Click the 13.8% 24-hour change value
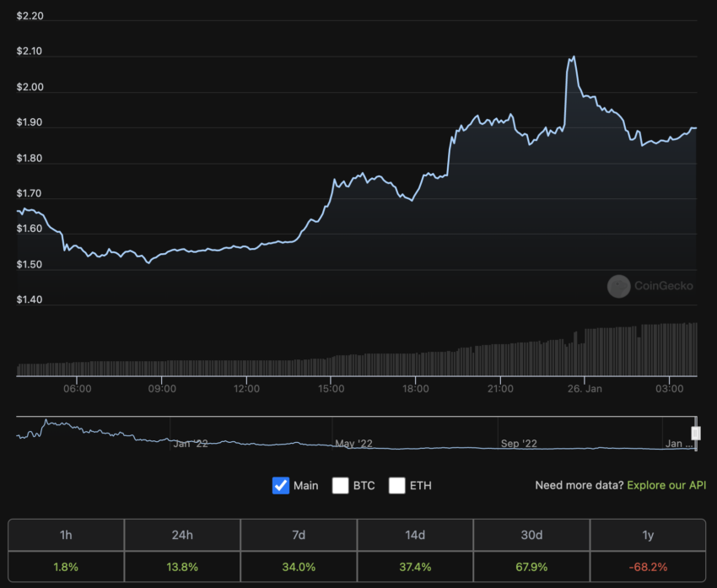Image resolution: width=717 pixels, height=588 pixels. pos(182,567)
